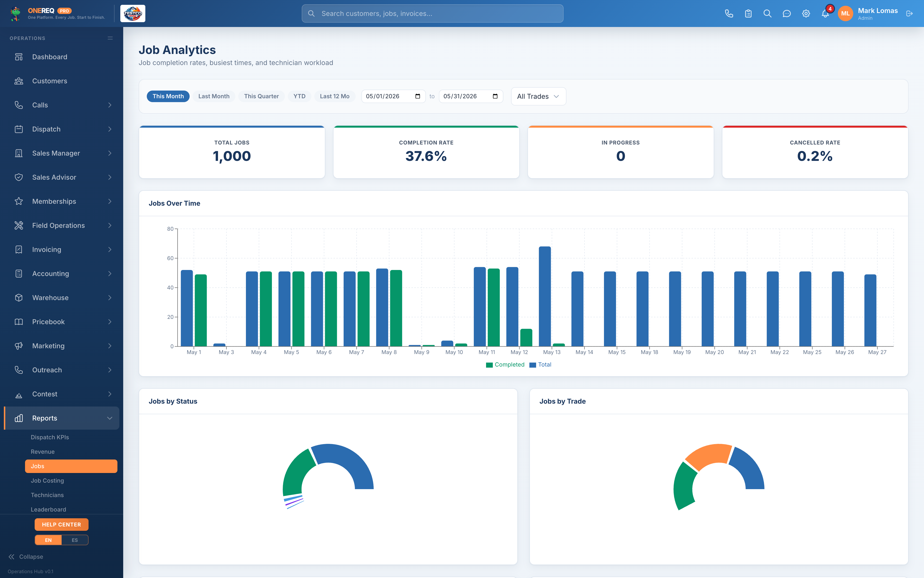Click the May 13 Total bar
This screenshot has height=578, width=924.
[545, 296]
